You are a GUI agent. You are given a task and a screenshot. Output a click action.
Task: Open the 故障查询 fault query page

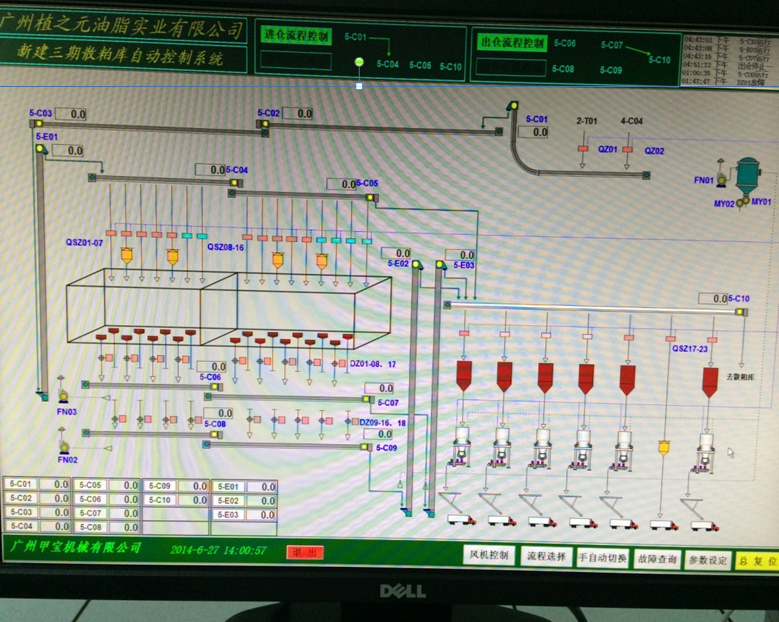656,559
